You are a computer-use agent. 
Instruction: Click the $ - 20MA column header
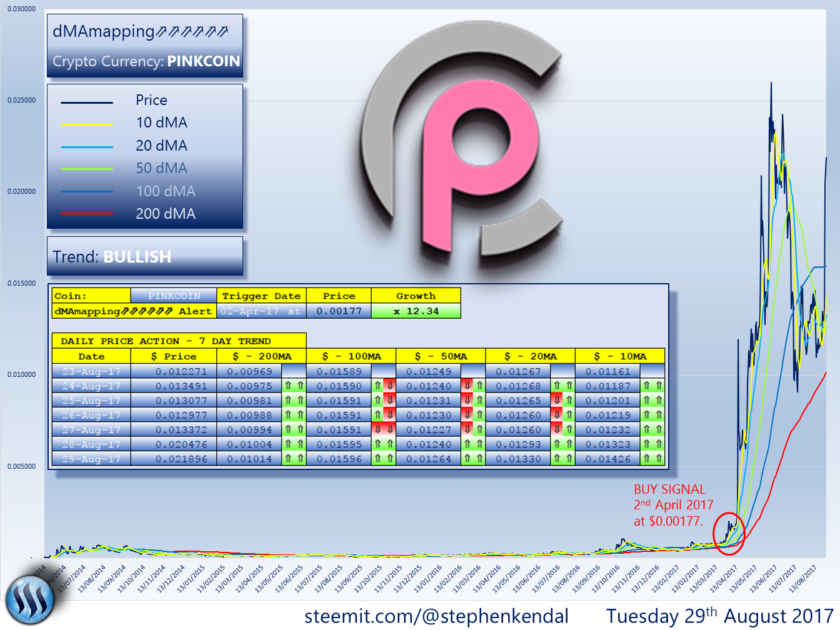tap(530, 356)
